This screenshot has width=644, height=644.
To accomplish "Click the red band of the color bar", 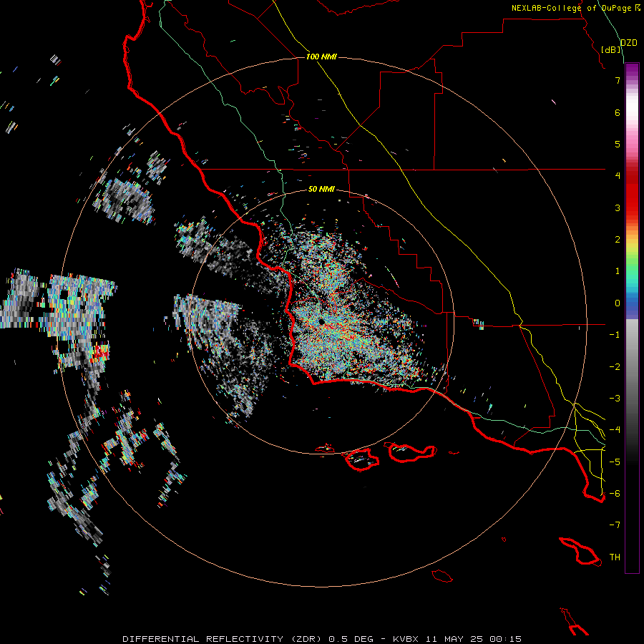I will [632, 193].
